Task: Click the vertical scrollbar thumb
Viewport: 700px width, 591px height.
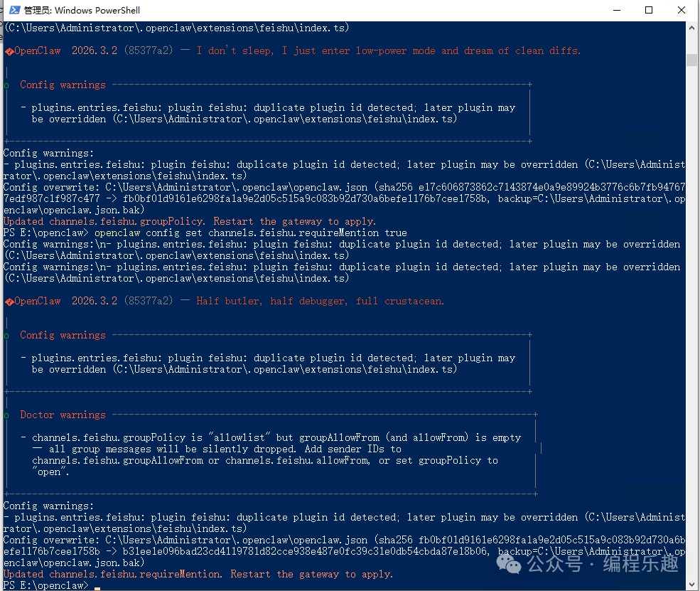Action: click(x=692, y=60)
